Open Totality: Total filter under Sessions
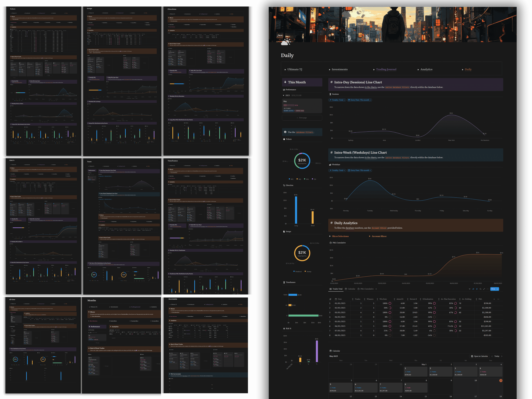 pos(337,100)
